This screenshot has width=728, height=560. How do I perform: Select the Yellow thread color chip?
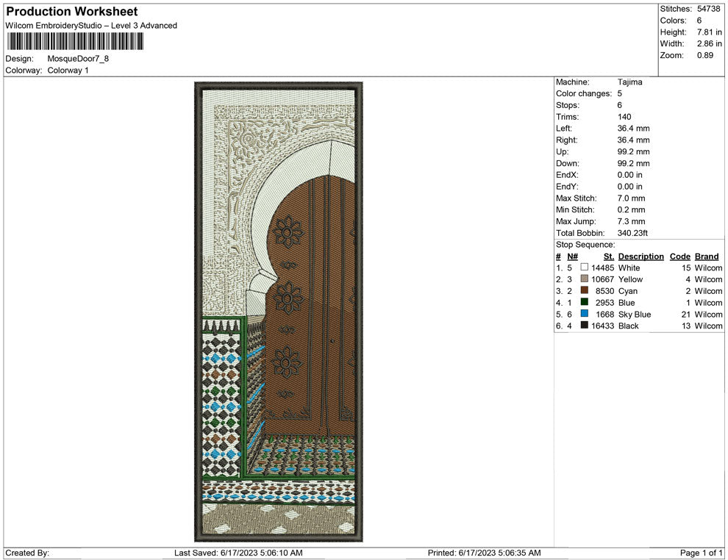585,279
